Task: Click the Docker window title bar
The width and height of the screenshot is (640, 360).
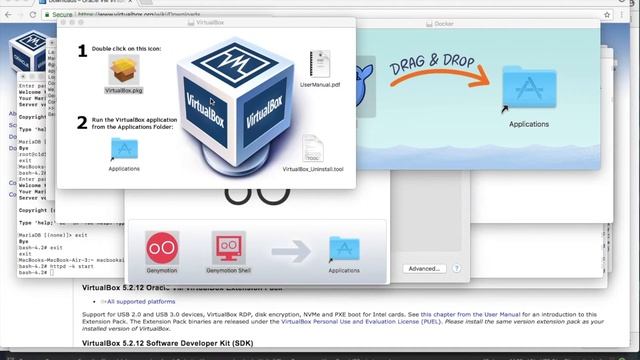Action: pyautogui.click(x=478, y=24)
